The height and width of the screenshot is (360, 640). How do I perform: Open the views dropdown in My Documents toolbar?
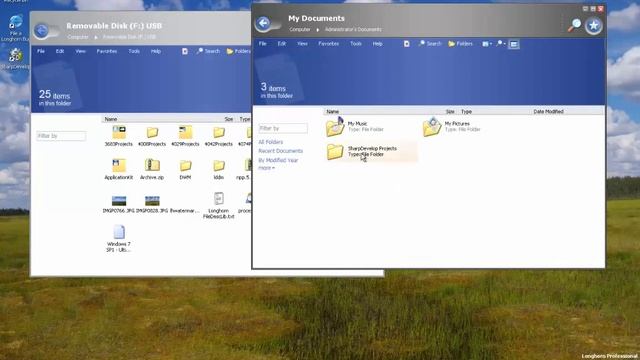tap(487, 44)
